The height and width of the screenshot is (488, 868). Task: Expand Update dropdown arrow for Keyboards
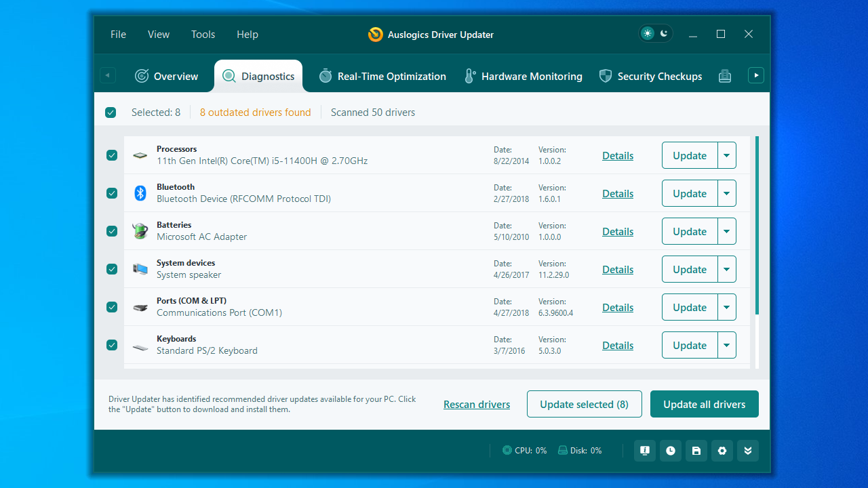[726, 345]
